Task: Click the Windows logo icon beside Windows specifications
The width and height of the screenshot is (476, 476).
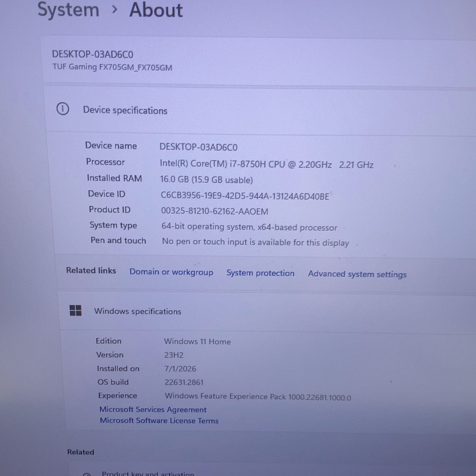Action: (76, 310)
